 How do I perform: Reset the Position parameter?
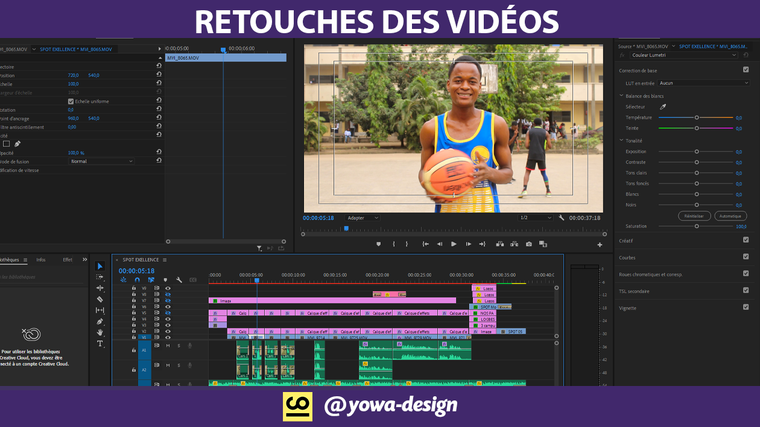coord(158,75)
